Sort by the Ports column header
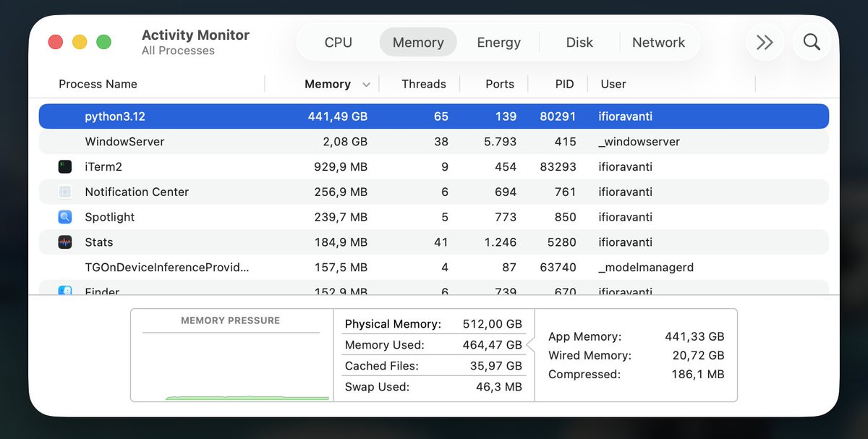Screen dimensions: 868x439 click(x=500, y=84)
